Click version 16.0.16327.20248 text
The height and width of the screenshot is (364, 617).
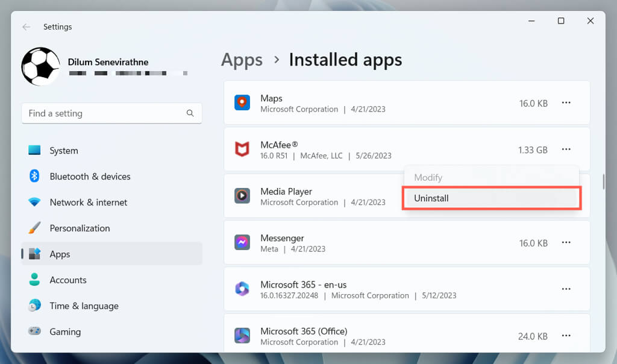coord(289,295)
